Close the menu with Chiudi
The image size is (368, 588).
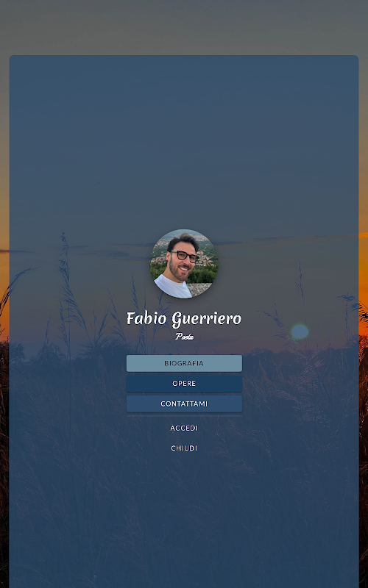pyautogui.click(x=184, y=448)
